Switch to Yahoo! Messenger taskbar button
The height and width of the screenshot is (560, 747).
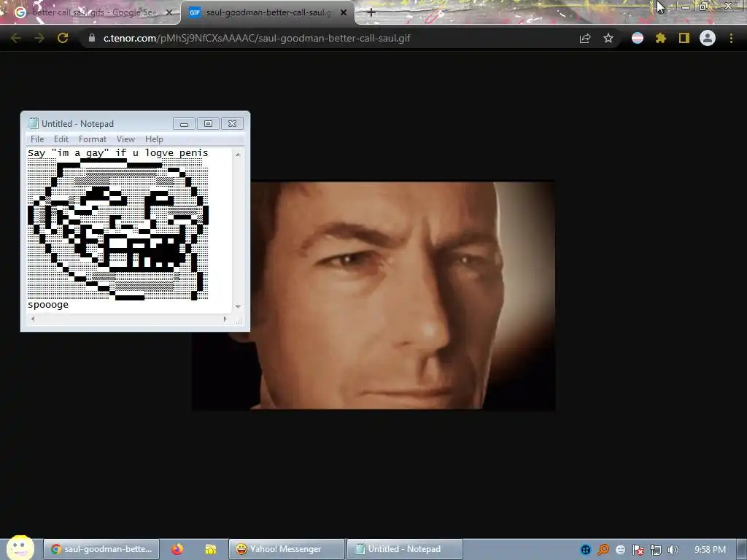point(286,549)
